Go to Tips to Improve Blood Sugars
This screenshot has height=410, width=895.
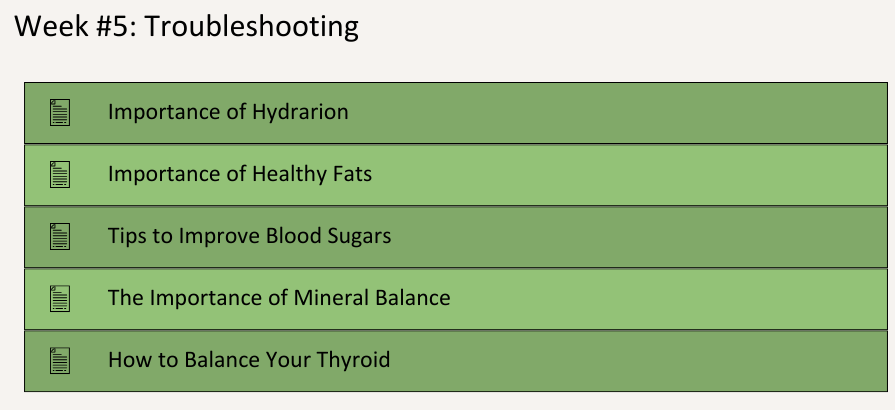[249, 236]
